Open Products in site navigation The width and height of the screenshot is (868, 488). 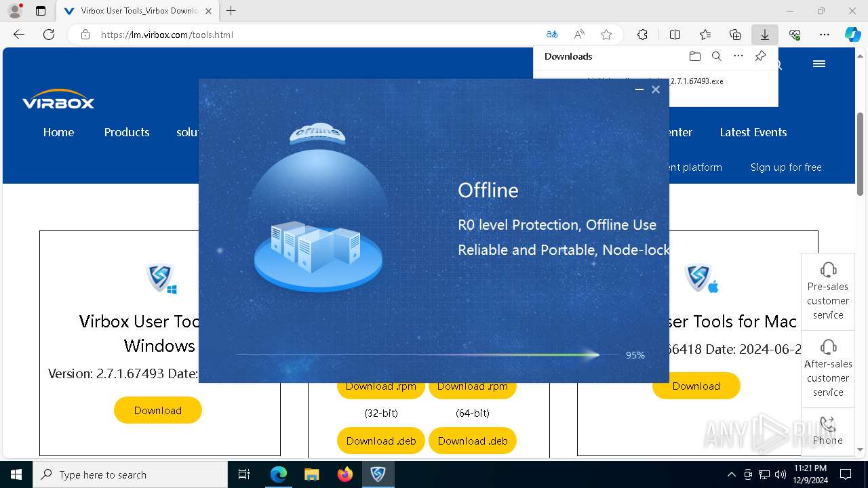[x=127, y=132]
